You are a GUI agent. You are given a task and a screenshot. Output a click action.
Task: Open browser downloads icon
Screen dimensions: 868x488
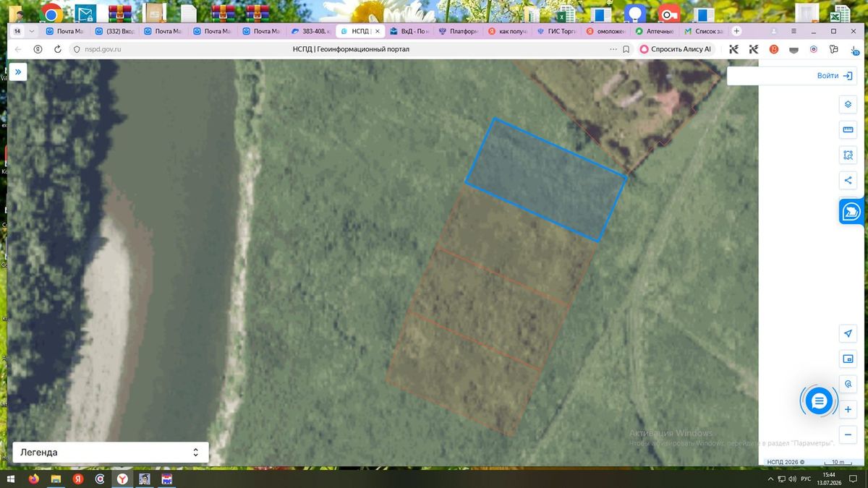click(x=854, y=49)
